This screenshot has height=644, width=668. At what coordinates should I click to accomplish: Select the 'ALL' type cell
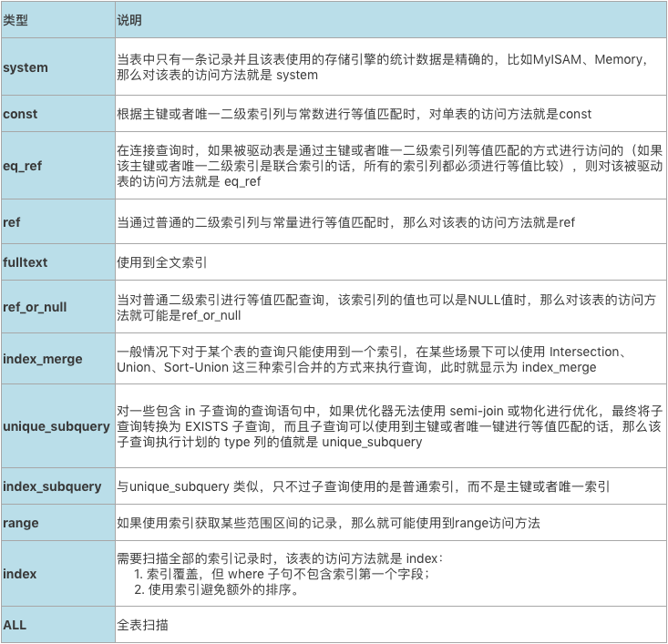click(x=58, y=624)
